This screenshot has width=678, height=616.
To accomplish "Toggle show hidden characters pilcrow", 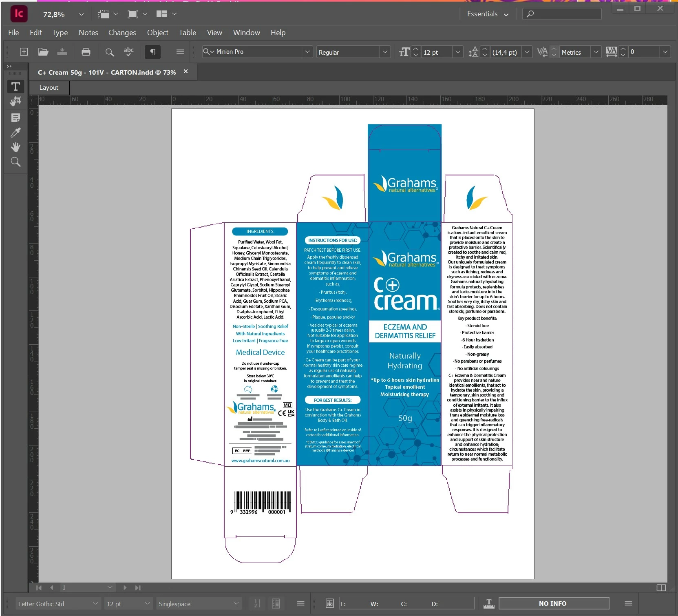I will pyautogui.click(x=153, y=52).
